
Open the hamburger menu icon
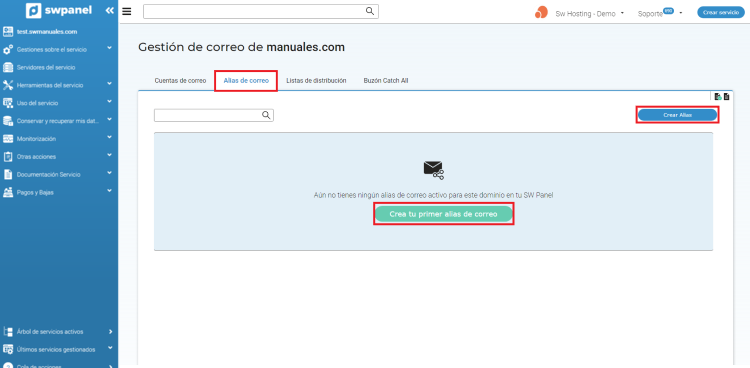click(x=127, y=11)
